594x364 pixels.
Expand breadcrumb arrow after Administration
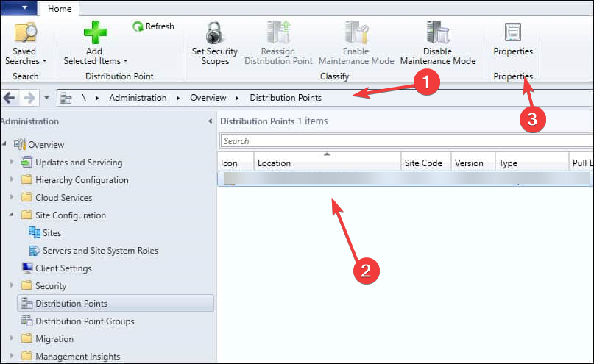(x=178, y=98)
